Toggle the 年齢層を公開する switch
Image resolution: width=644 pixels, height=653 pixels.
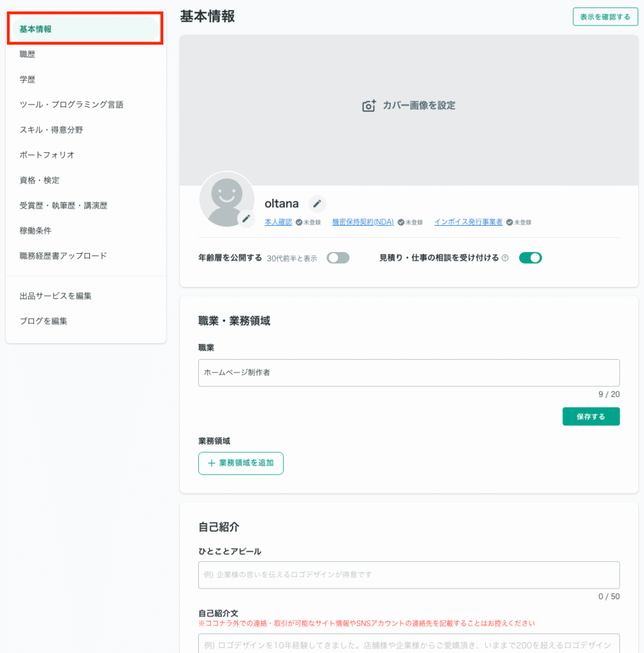pos(338,258)
